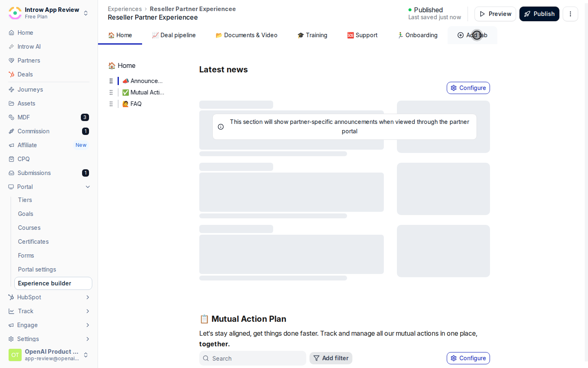Switch to the Onboarding tab
Viewport: 588px width, 368px height.
(418, 35)
